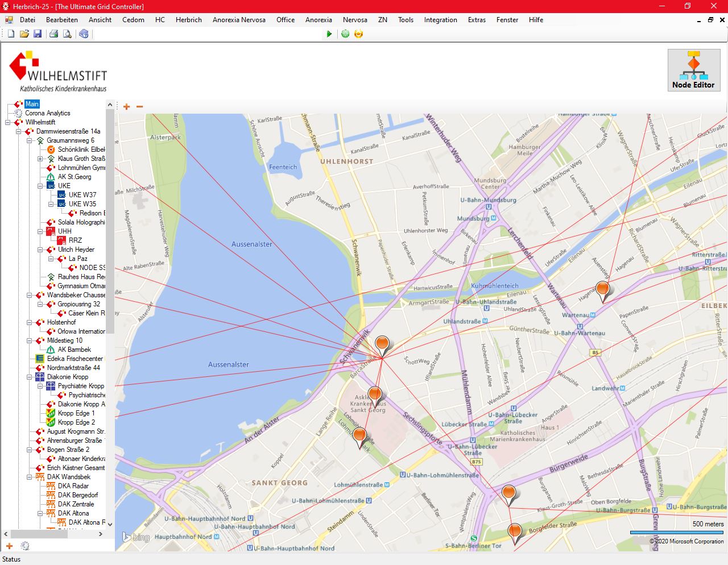Collapse the Mildestieg 10 node
The image size is (728, 565).
[29, 340]
